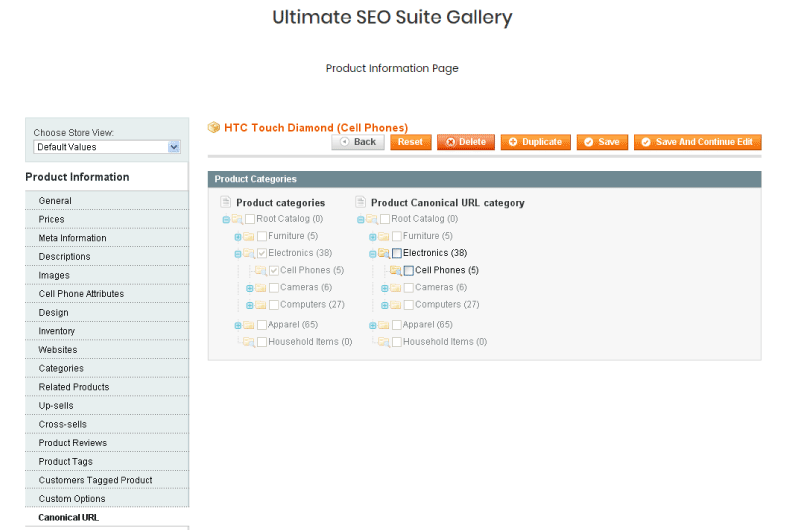Check Apparel (65) in Canonical URL category tree
This screenshot has width=800, height=530.
coord(397,325)
